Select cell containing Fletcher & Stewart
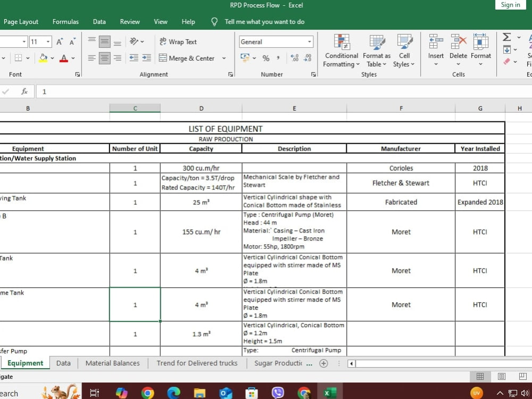Screen dimensions: 532x399 (401, 183)
